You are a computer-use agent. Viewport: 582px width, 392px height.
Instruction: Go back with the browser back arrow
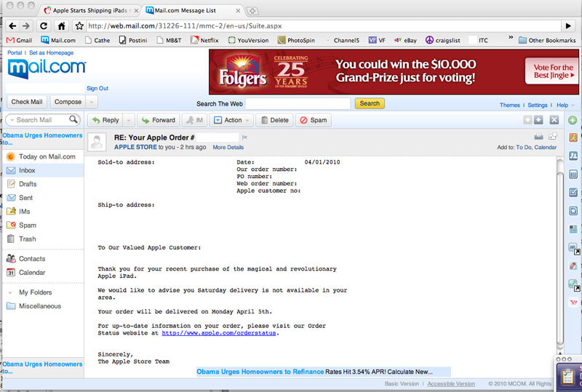[x=12, y=26]
